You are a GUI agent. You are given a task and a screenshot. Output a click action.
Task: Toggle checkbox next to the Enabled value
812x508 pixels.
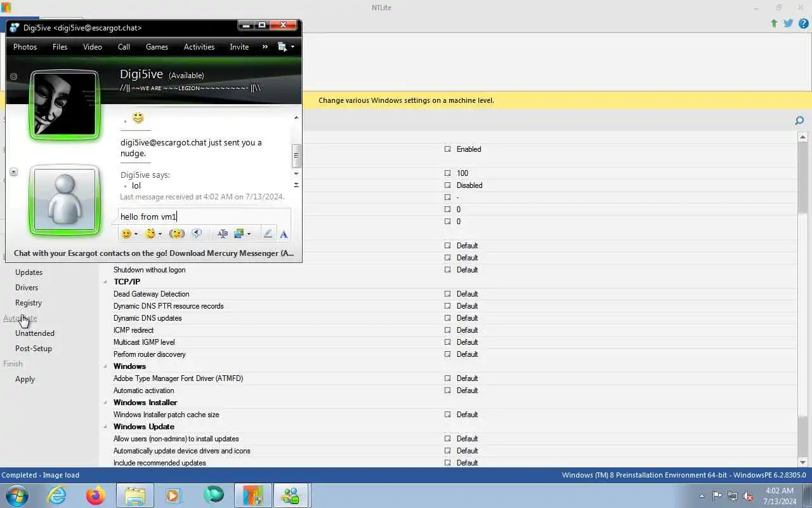click(447, 149)
